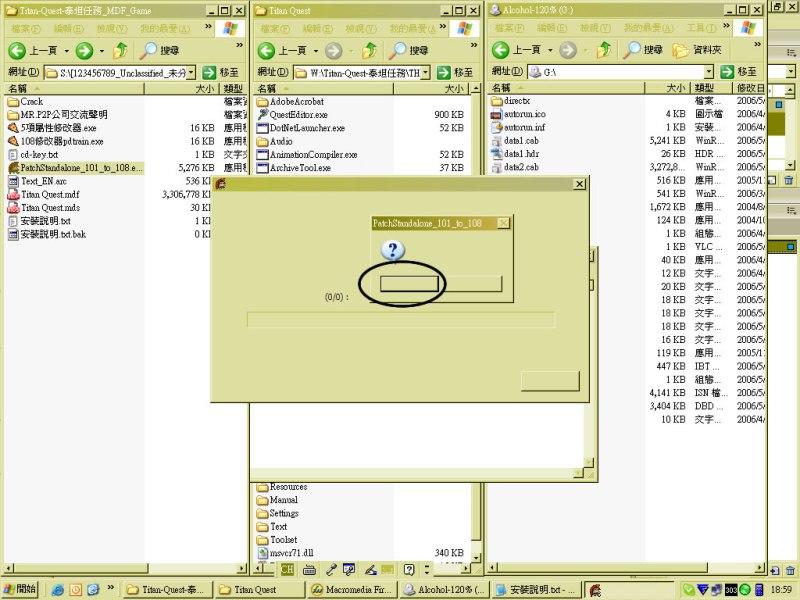This screenshot has width=800, height=600.
Task: Open Back history dropdown in Titan Quest window
Action: click(315, 51)
